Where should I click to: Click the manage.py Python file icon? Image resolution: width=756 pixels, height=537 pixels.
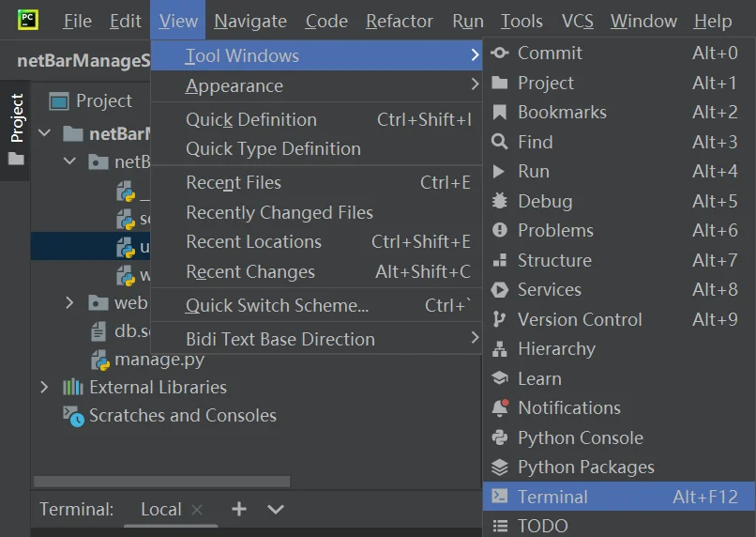pos(100,361)
